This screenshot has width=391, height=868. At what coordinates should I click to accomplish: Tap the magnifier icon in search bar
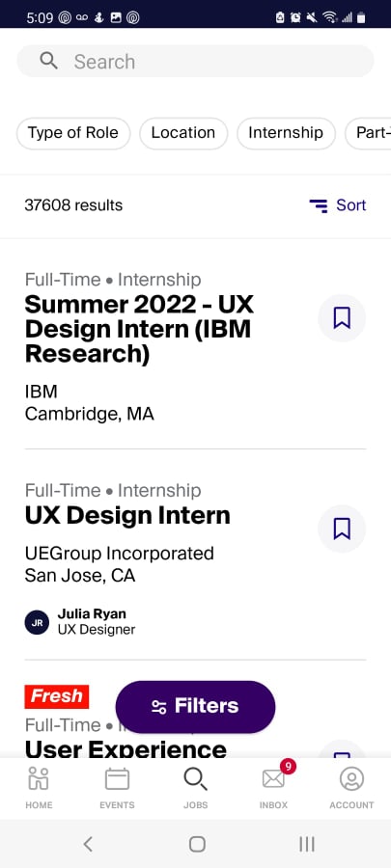48,61
